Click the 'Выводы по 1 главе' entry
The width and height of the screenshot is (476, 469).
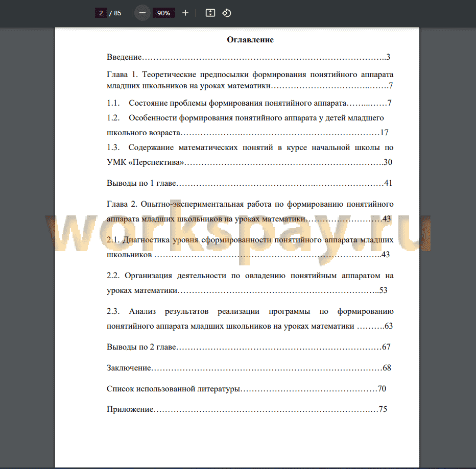point(250,183)
